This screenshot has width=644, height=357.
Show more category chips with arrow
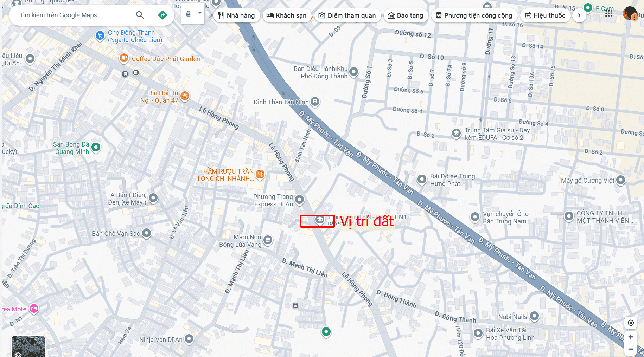click(579, 15)
